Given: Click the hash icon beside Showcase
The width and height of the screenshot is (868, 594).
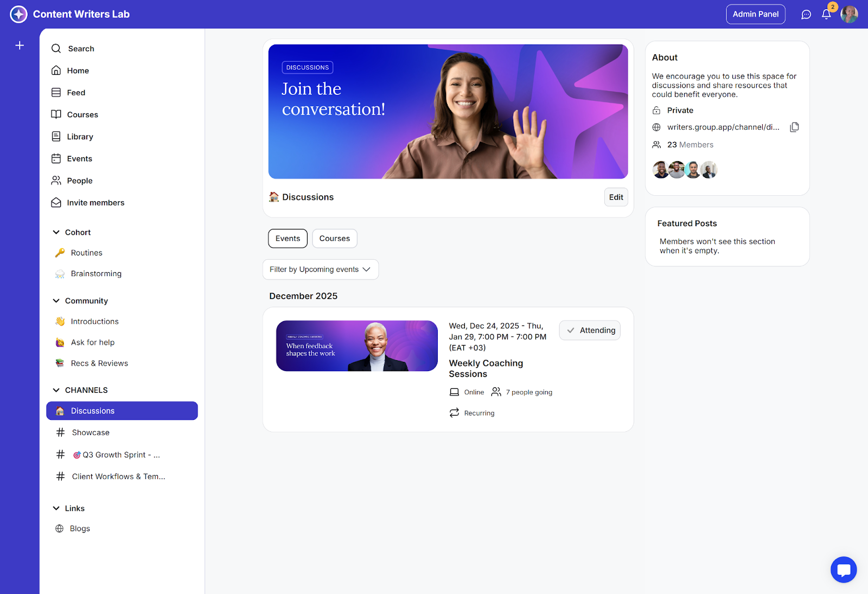Looking at the screenshot, I should pos(60,432).
